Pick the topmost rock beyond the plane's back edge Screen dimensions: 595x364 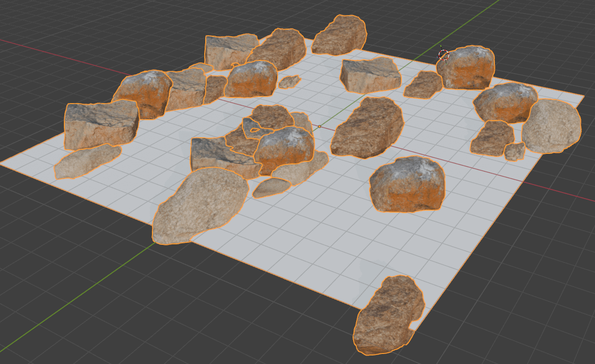[339, 35]
